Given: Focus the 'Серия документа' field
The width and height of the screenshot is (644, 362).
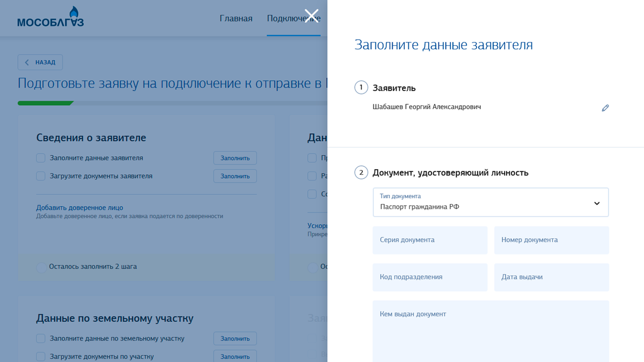Looking at the screenshot, I should click(x=430, y=240).
